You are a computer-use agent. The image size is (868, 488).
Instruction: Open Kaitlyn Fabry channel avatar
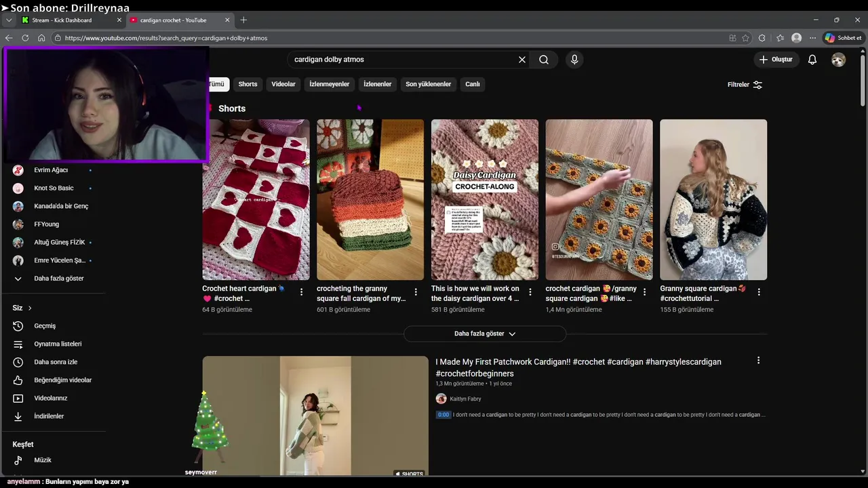441,399
